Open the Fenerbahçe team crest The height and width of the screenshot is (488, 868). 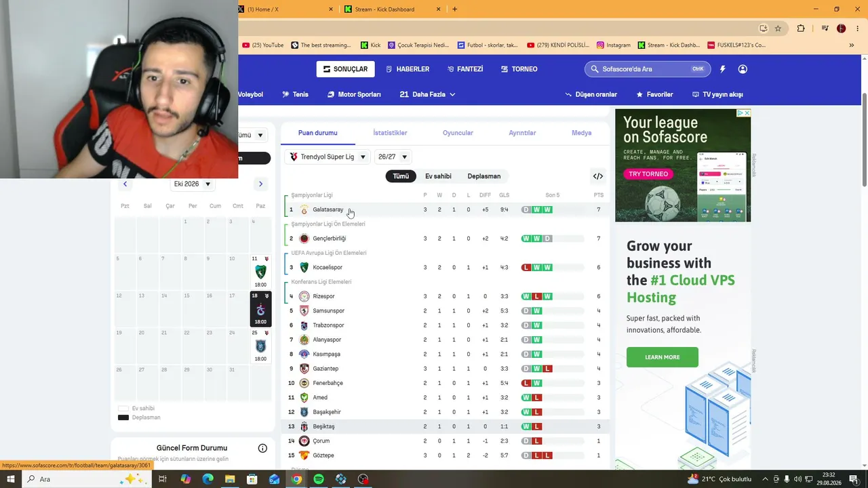(x=304, y=384)
